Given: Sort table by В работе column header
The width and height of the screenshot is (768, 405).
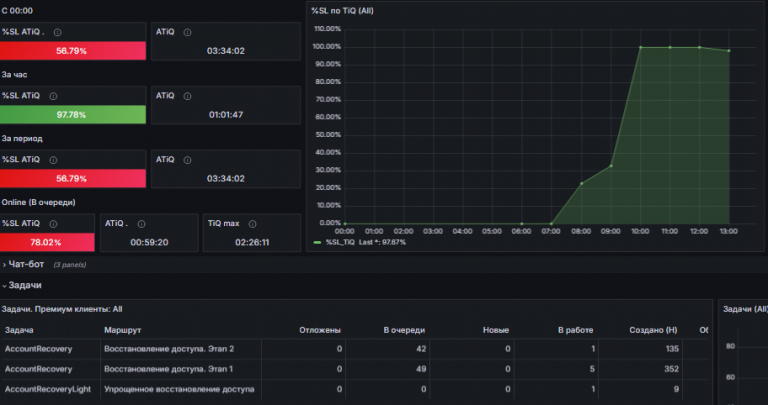Looking at the screenshot, I should (x=576, y=330).
